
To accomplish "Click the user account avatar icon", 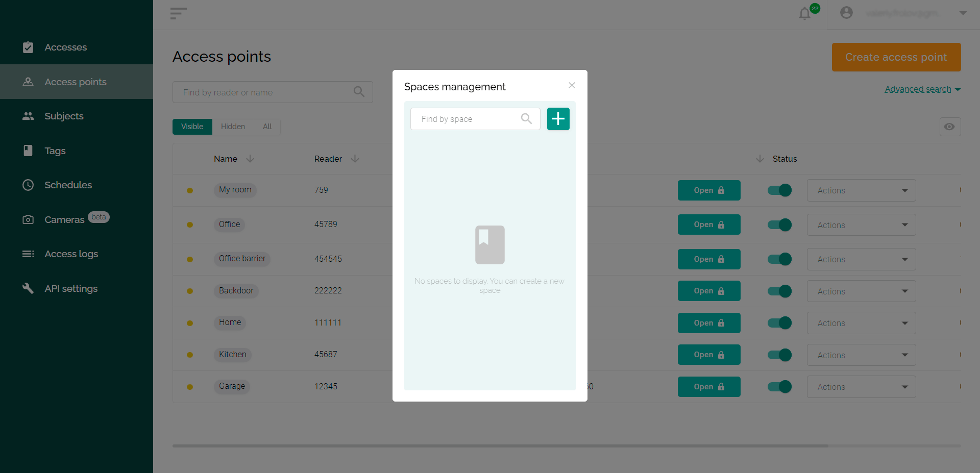I will click(846, 13).
